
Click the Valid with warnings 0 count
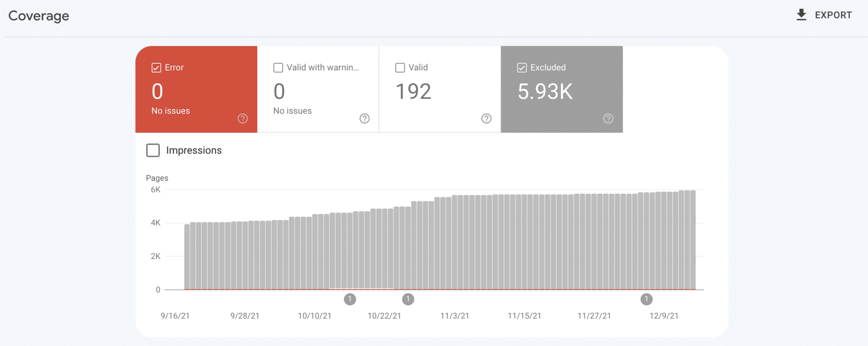(x=279, y=92)
